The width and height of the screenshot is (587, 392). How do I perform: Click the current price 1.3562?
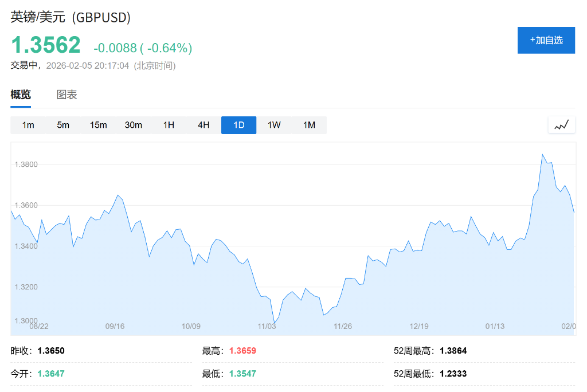click(x=46, y=45)
